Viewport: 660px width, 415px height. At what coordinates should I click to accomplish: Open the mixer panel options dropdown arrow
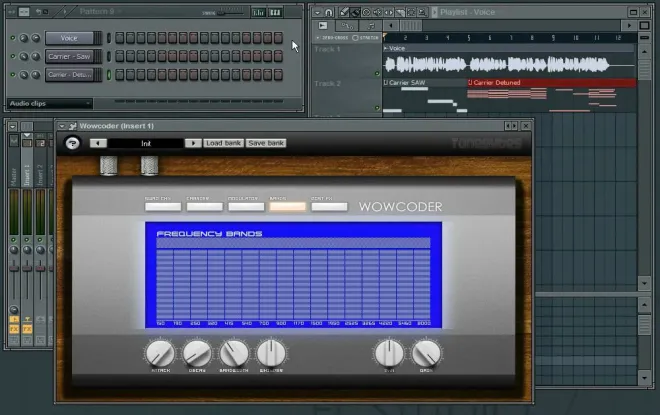pyautogui.click(x=12, y=126)
